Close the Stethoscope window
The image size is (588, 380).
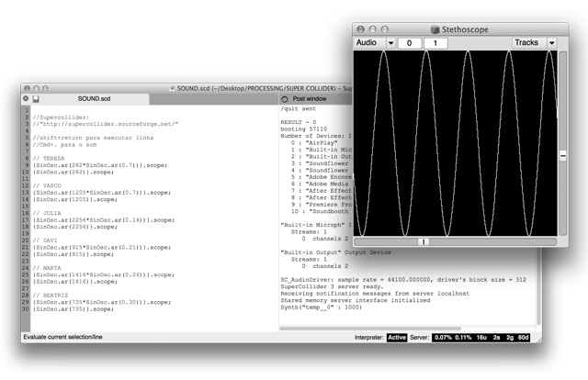coord(361,30)
